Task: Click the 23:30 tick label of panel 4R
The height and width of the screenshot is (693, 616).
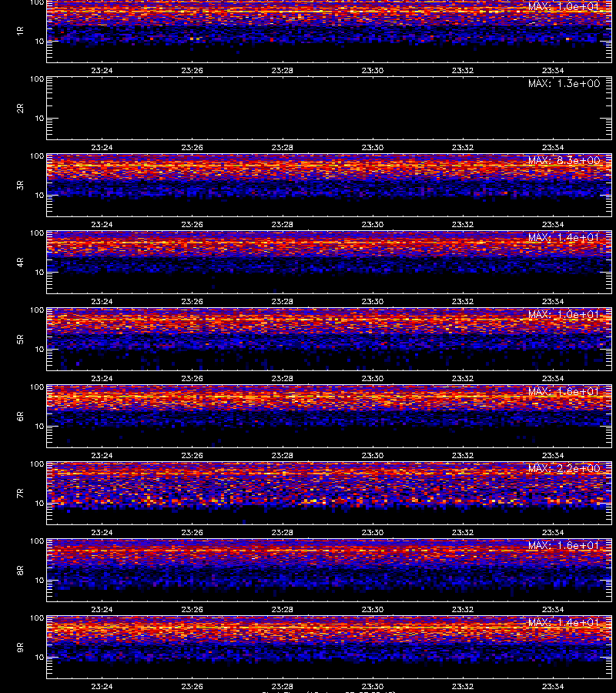Action: click(373, 301)
